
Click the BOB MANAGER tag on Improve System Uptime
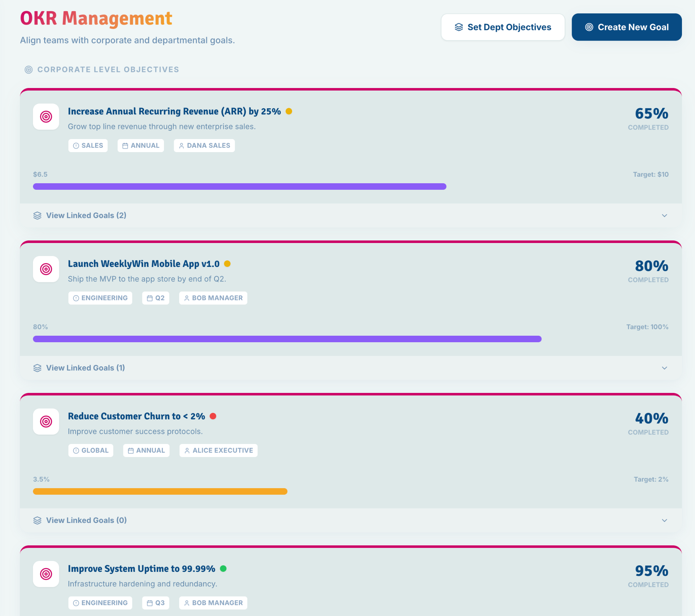213,603
